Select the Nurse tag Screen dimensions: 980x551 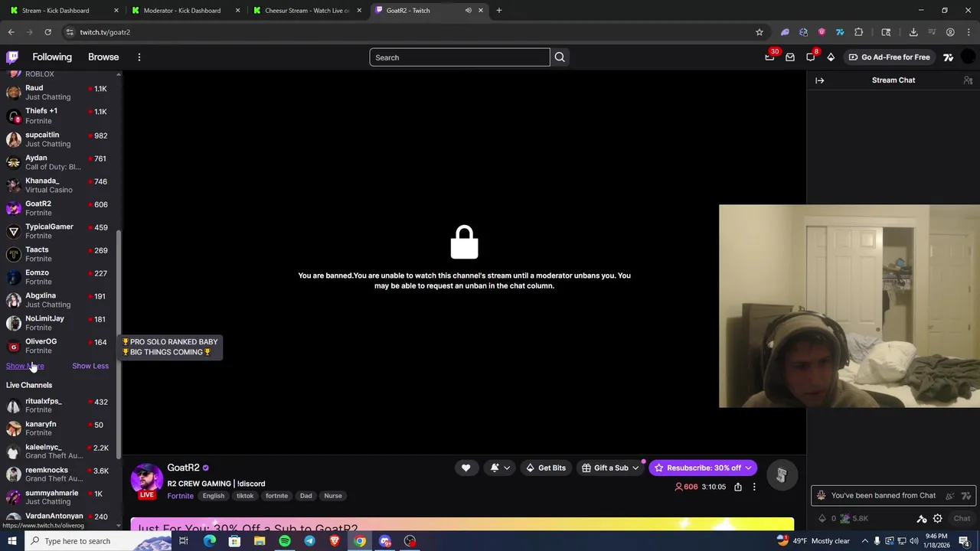click(333, 496)
